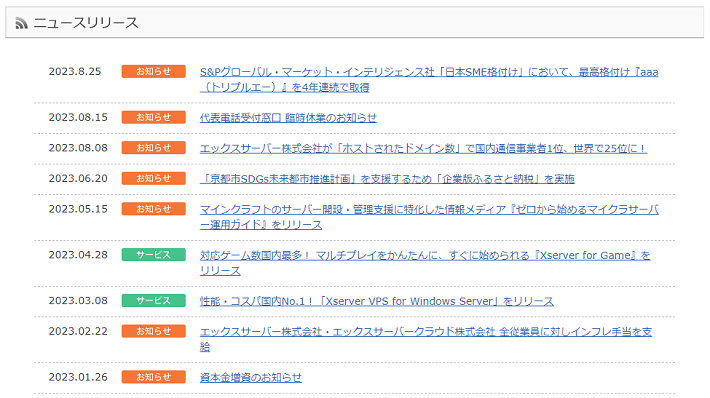Screen dimensions: 710x398
Task: Click the お知らせ tag on the 2023.06.20 row
Action: (154, 178)
